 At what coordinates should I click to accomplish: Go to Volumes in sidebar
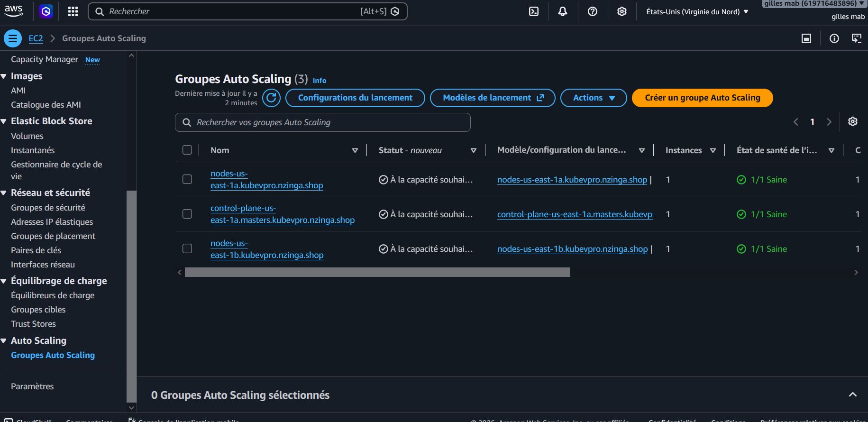(x=27, y=136)
